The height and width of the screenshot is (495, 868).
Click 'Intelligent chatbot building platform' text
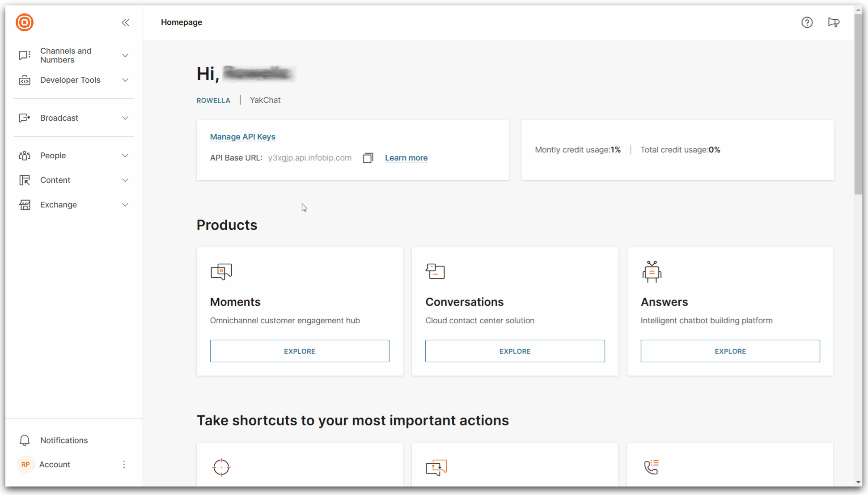[x=707, y=321]
